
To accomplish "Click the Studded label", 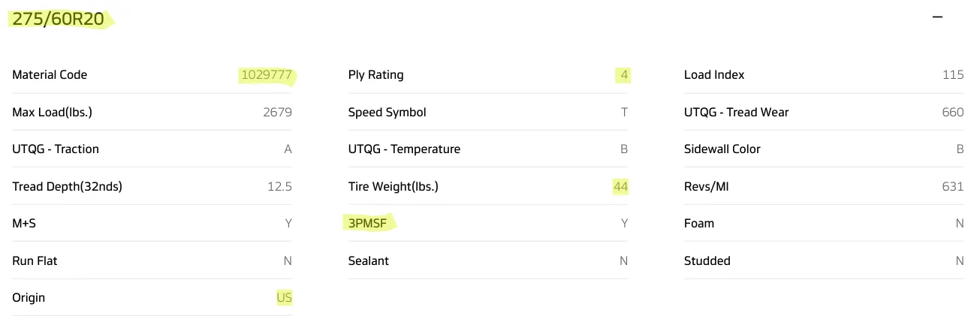I will (707, 260).
